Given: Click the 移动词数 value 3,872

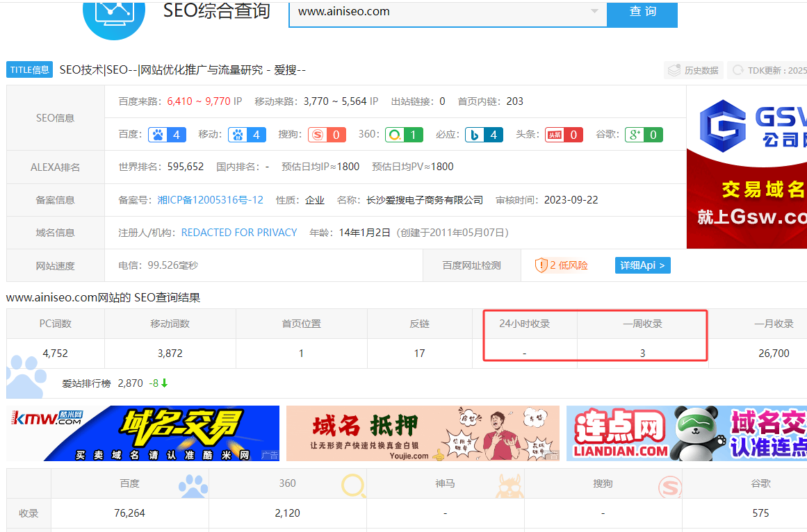Looking at the screenshot, I should [170, 353].
